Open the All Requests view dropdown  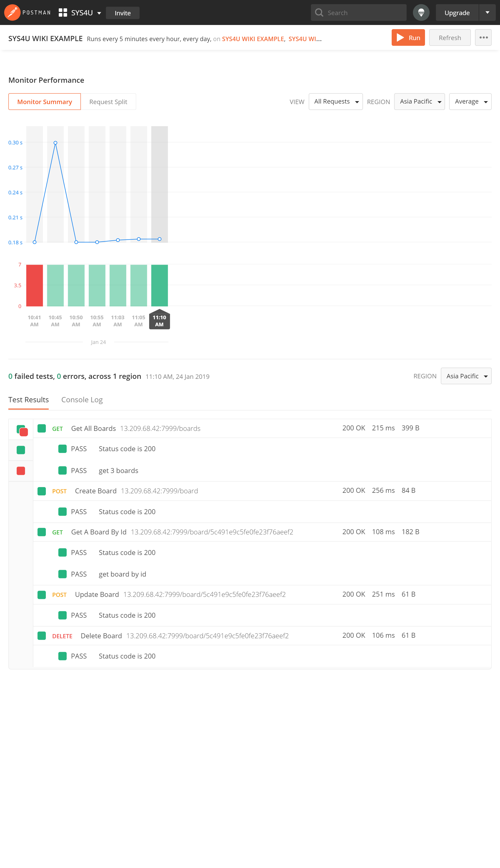(x=335, y=101)
